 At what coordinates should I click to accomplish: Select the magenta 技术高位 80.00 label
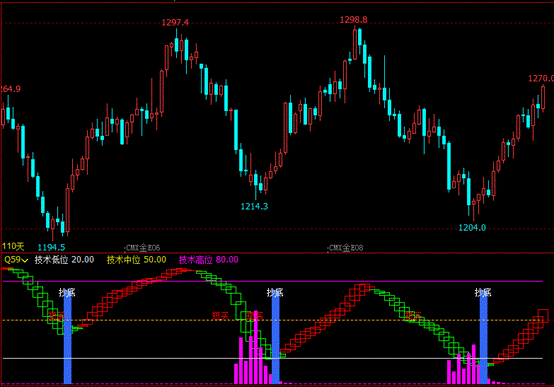208,260
